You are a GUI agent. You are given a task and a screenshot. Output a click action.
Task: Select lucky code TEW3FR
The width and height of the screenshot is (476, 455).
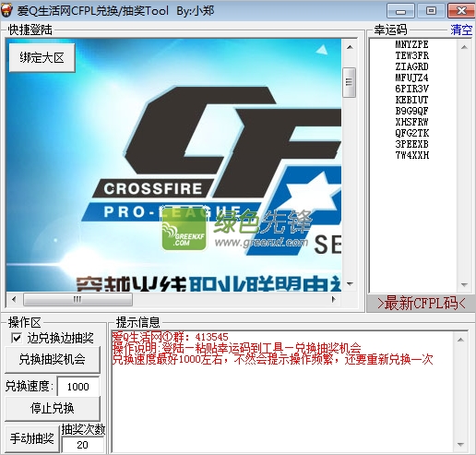[x=411, y=55]
